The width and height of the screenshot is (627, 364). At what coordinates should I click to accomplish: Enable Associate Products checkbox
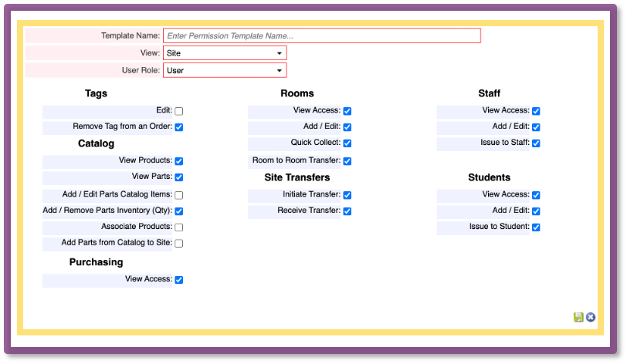tap(179, 228)
